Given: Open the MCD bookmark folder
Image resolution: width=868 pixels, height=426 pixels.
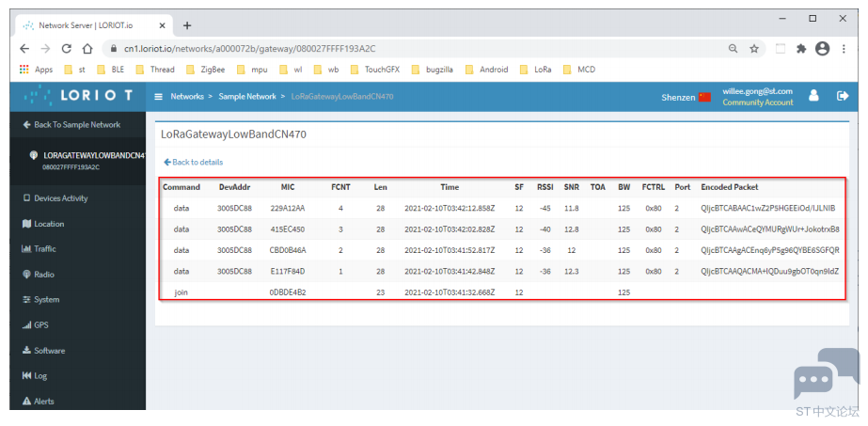Looking at the screenshot, I should pyautogui.click(x=579, y=70).
